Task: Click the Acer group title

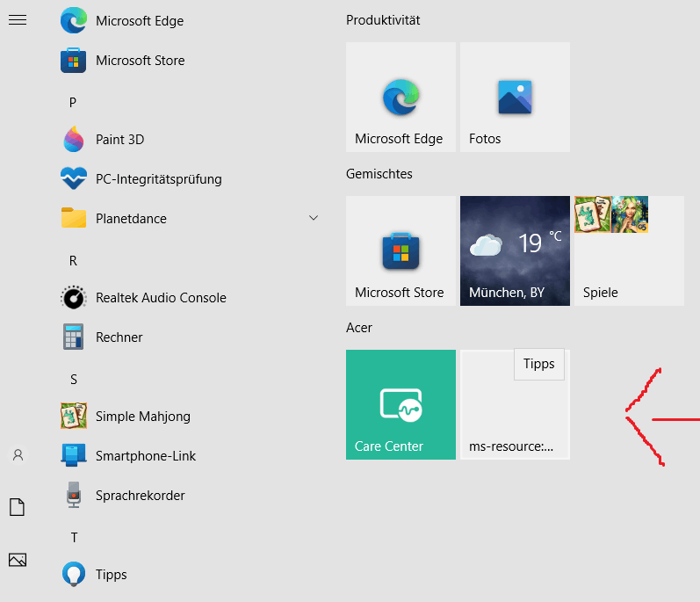Action: 359,328
